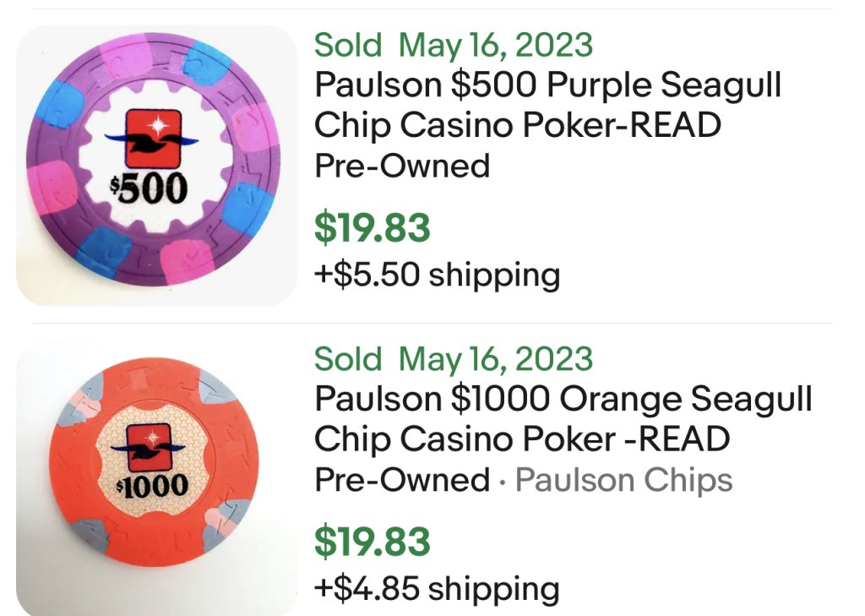Click the $1000 denomination on the orange chip
Viewport: 865px width, 616px height.
(154, 487)
